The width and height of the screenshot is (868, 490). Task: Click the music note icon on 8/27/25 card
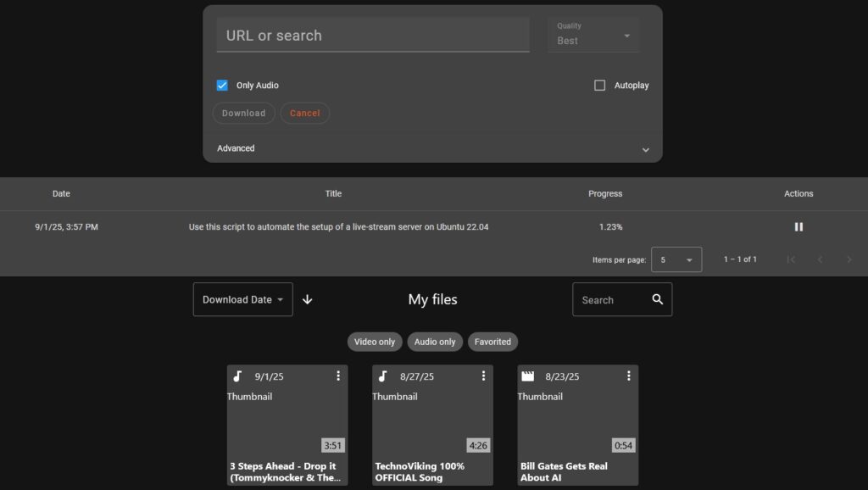tap(382, 376)
